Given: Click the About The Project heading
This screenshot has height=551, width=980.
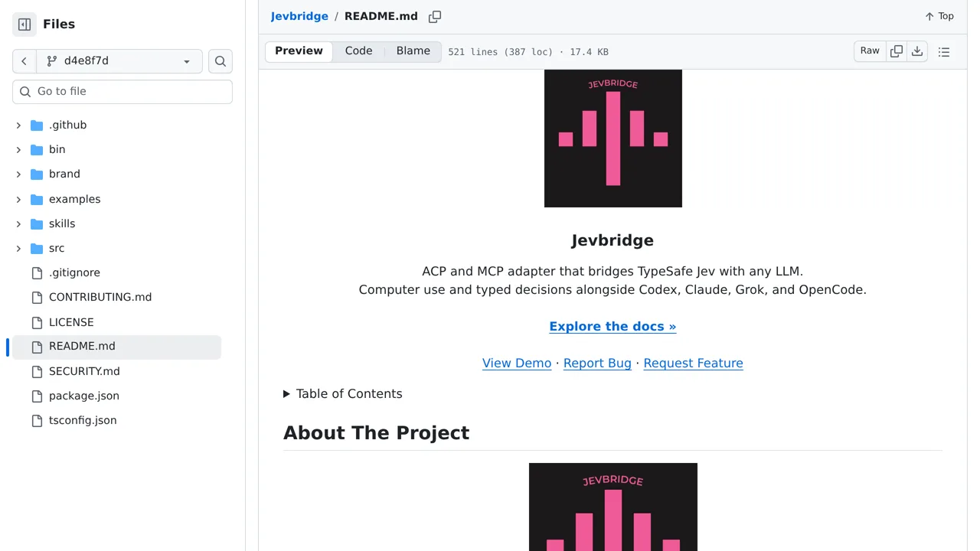Looking at the screenshot, I should pos(376,432).
